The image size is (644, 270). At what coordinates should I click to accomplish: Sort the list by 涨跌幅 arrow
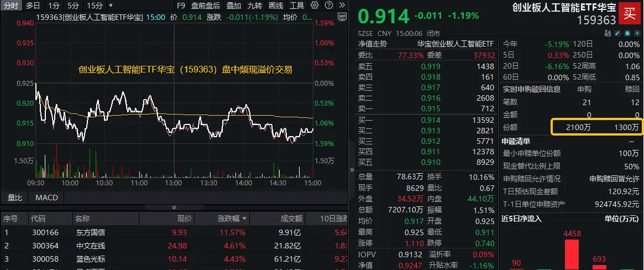[245, 219]
